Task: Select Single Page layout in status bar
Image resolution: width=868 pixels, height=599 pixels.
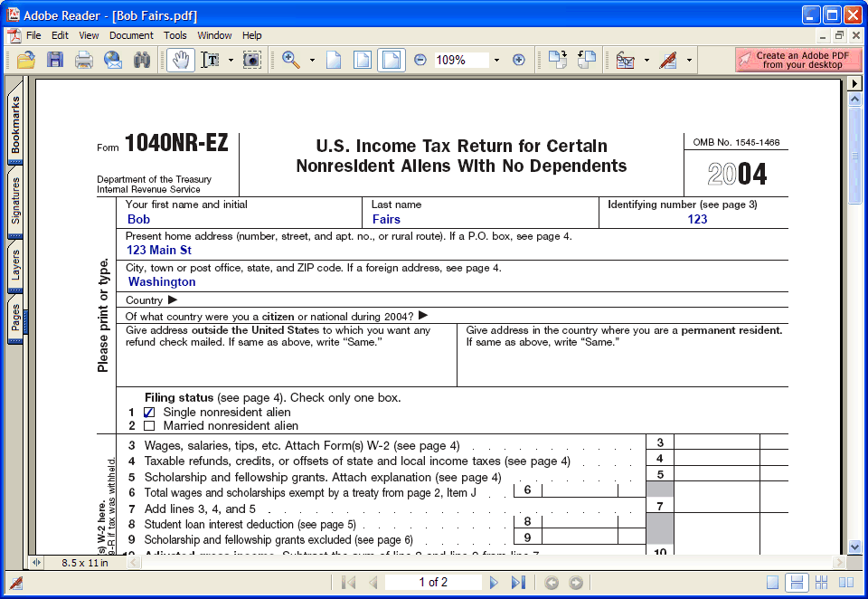Action: click(772, 583)
